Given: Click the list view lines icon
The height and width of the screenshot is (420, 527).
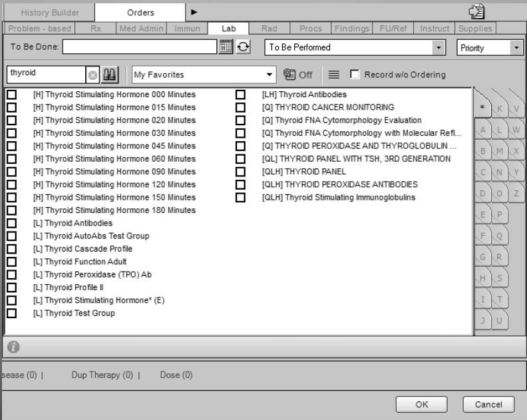Looking at the screenshot, I should (x=335, y=75).
